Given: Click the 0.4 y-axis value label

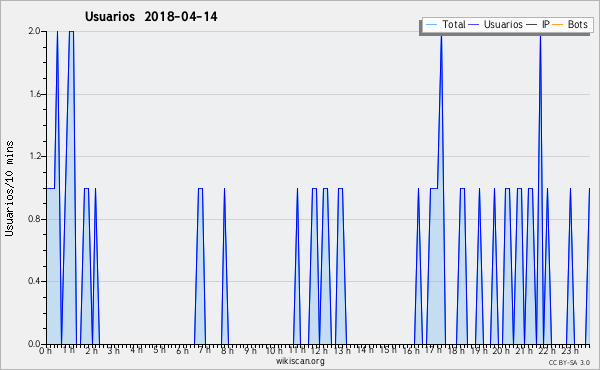Looking at the screenshot, I should (x=34, y=281).
